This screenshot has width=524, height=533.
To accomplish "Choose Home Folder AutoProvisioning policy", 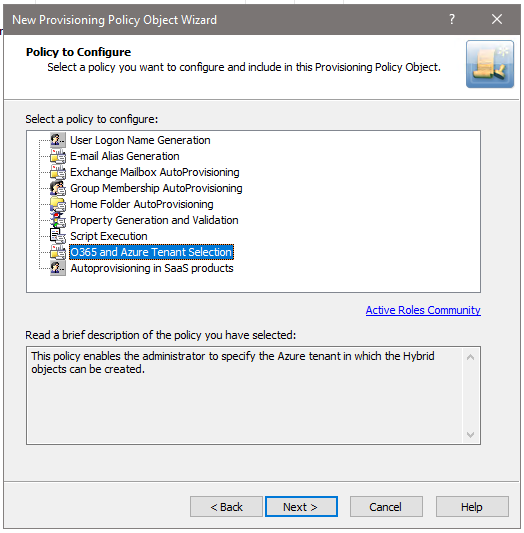I will [142, 204].
